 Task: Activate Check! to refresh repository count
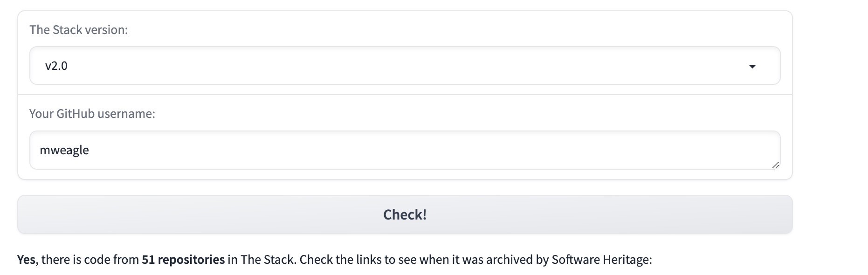point(405,214)
